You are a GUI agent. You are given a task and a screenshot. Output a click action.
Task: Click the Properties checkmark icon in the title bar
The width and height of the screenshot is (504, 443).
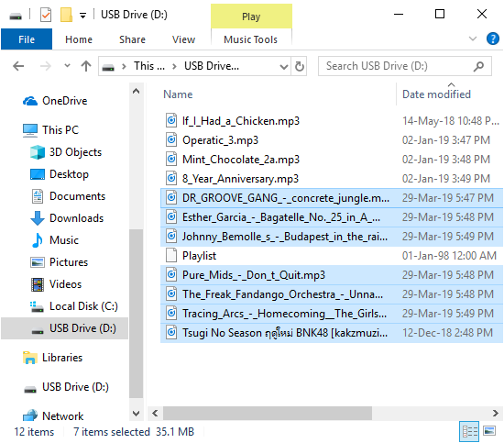(x=46, y=15)
